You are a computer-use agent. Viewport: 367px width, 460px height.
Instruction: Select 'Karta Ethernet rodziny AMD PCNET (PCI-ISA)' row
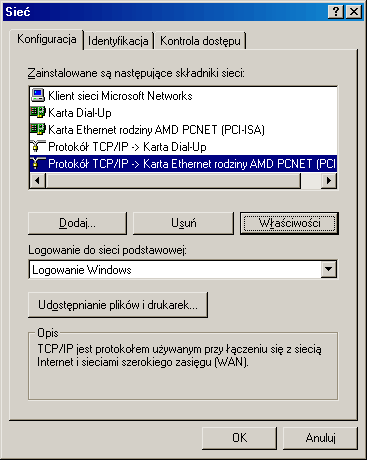pos(183,130)
